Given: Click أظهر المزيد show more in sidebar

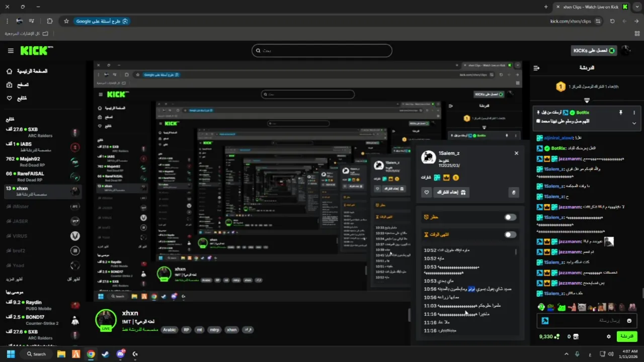Looking at the screenshot, I should click(x=14, y=279).
